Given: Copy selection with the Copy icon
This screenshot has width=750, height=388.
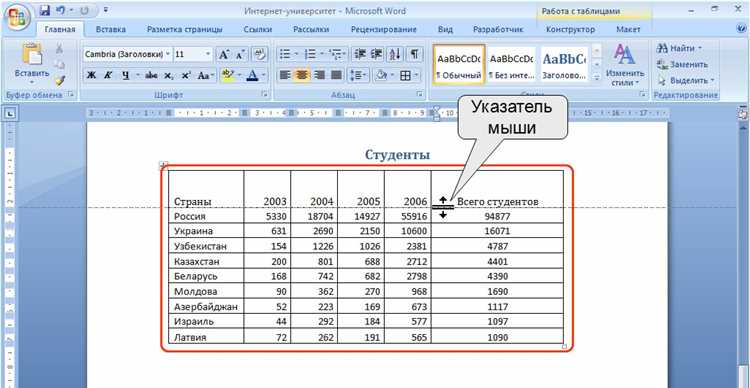Looking at the screenshot, I should pyautogui.click(x=59, y=65).
